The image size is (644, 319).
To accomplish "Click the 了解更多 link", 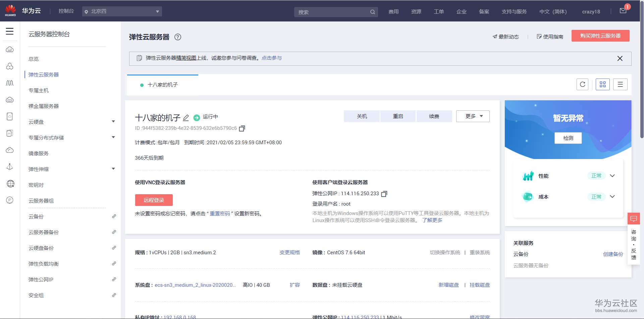I will (432, 220).
